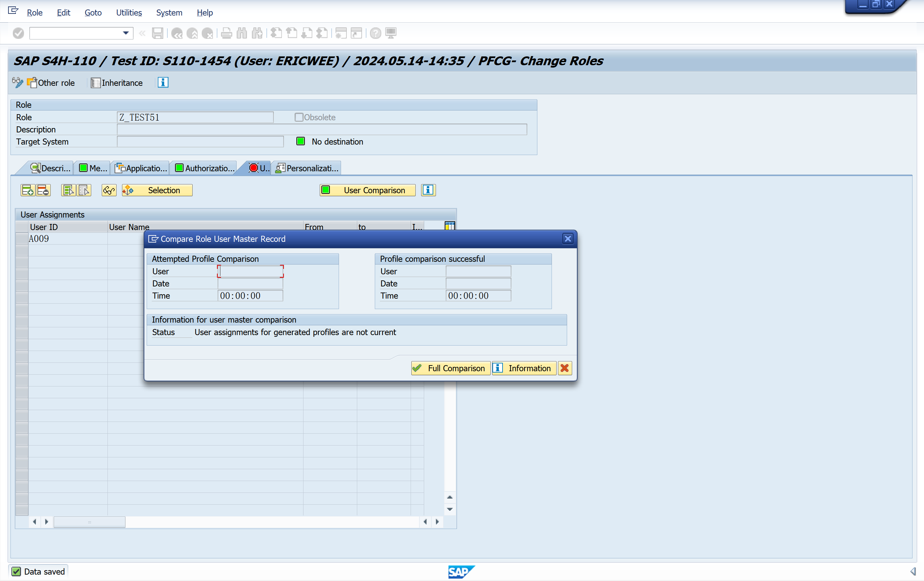Screen dimensions: 924x581
Task: Click the delete row icon
Action: click(x=43, y=190)
